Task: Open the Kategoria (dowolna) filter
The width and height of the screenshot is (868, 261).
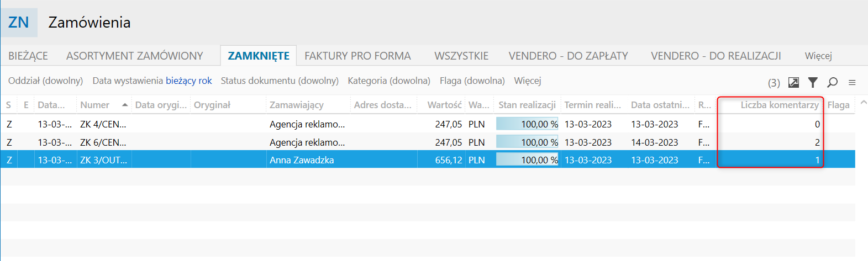Action: click(x=389, y=81)
